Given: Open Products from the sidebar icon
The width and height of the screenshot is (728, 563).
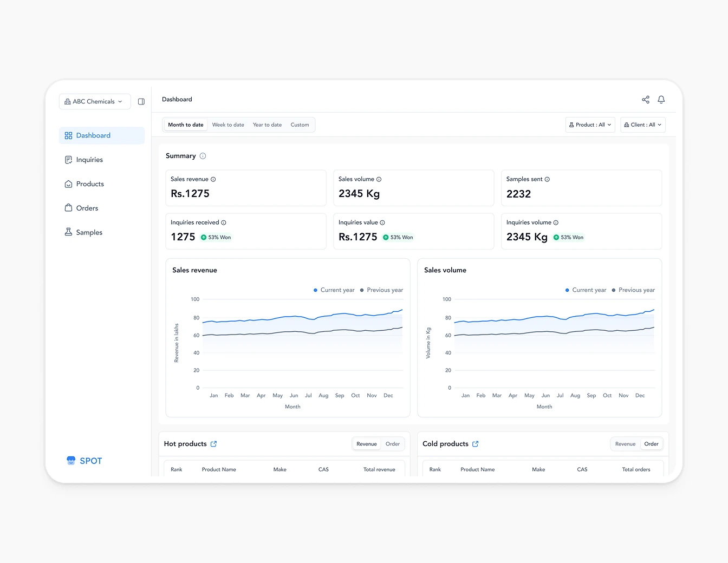Looking at the screenshot, I should 68,184.
